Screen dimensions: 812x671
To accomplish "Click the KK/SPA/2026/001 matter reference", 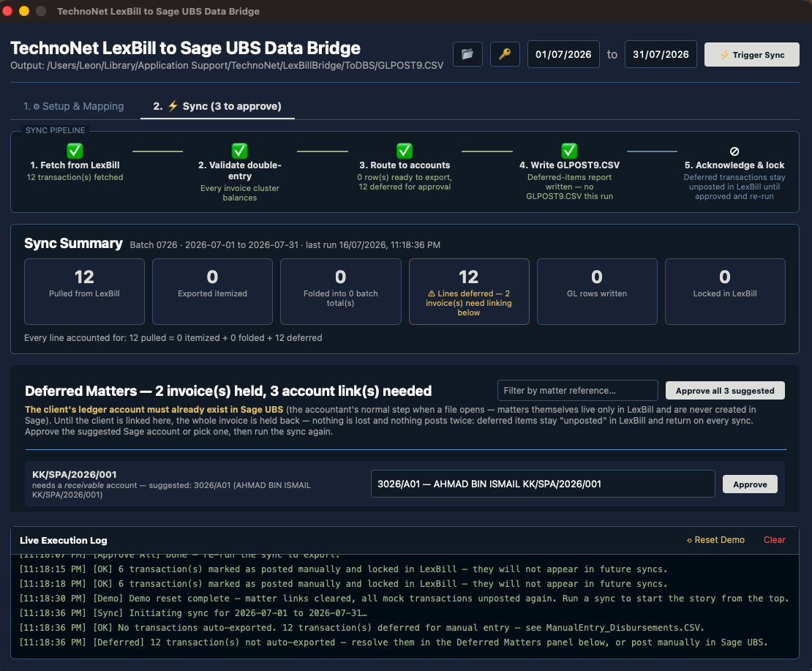I will (75, 474).
